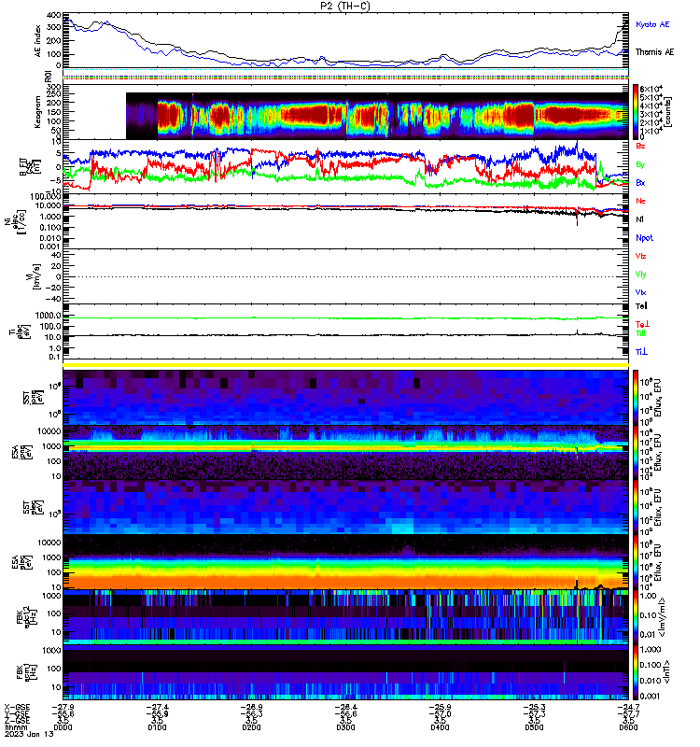Image resolution: width=700 pixels, height=747 pixels.
Task: Click the Vi [km/s] axis label
Action: 34,276
